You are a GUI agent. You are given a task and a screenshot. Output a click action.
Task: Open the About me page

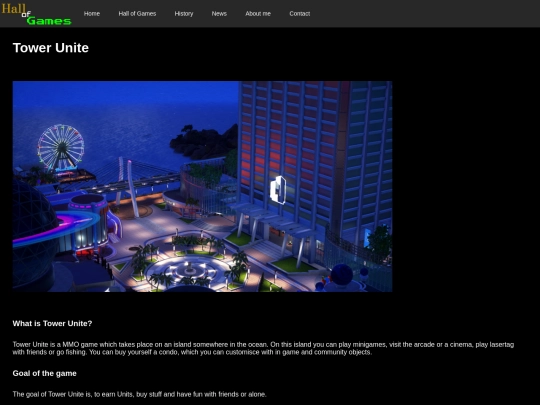tap(258, 14)
